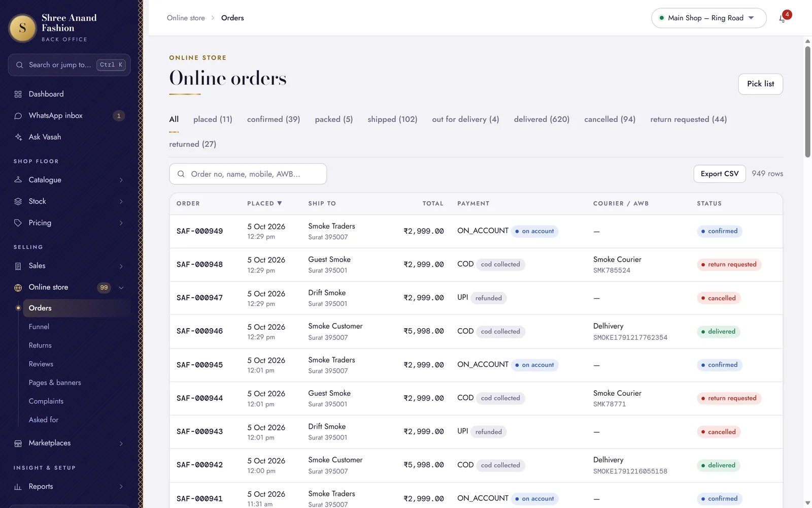
Task: Expand the Reports submenu chevron
Action: [x=121, y=487]
